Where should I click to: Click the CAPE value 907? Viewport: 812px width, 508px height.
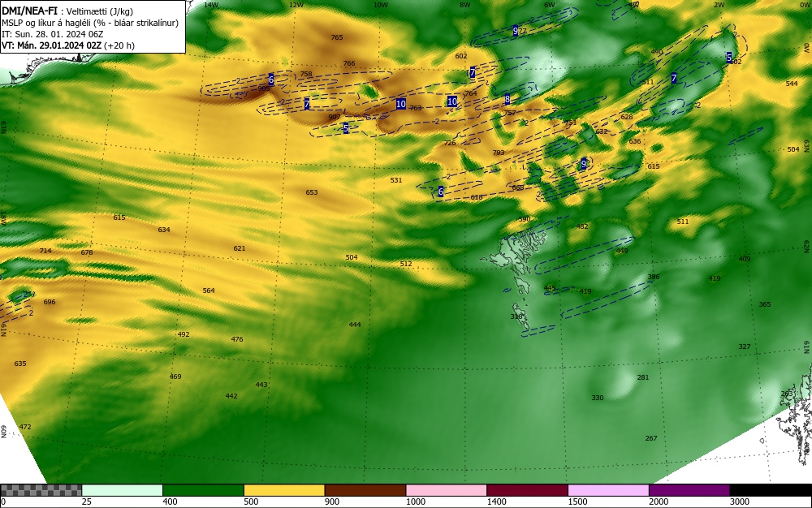(335, 117)
